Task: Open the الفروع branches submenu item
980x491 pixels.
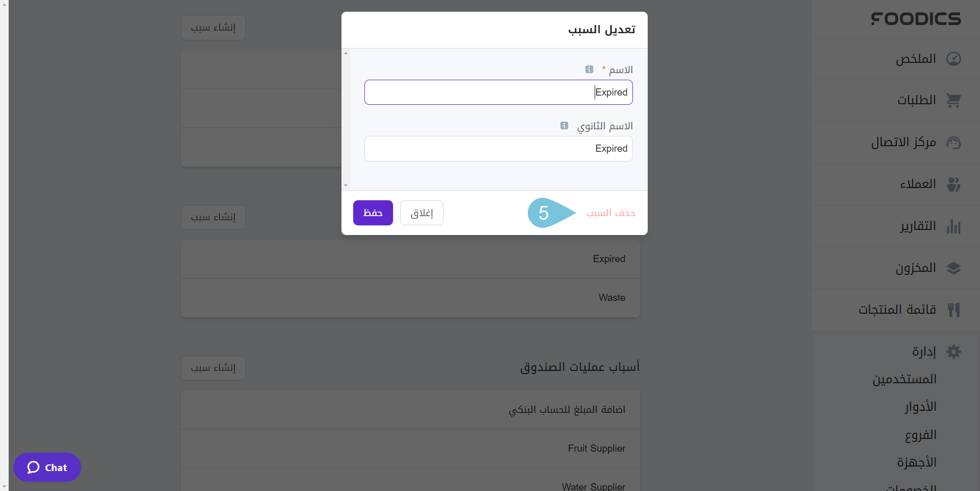Action: 921,435
